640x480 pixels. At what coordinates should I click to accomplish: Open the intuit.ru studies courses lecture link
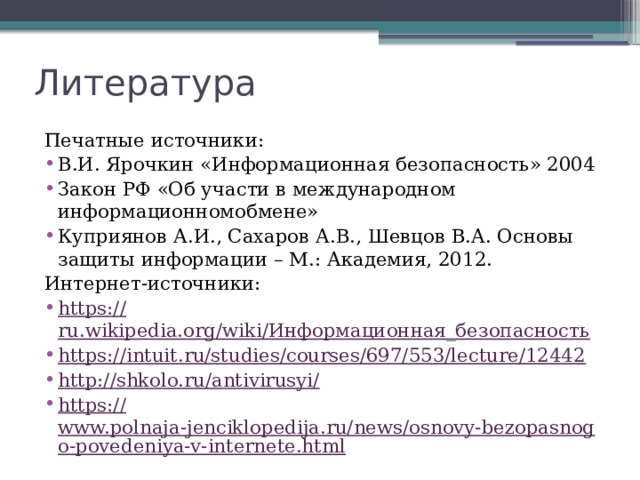pyautogui.click(x=322, y=355)
